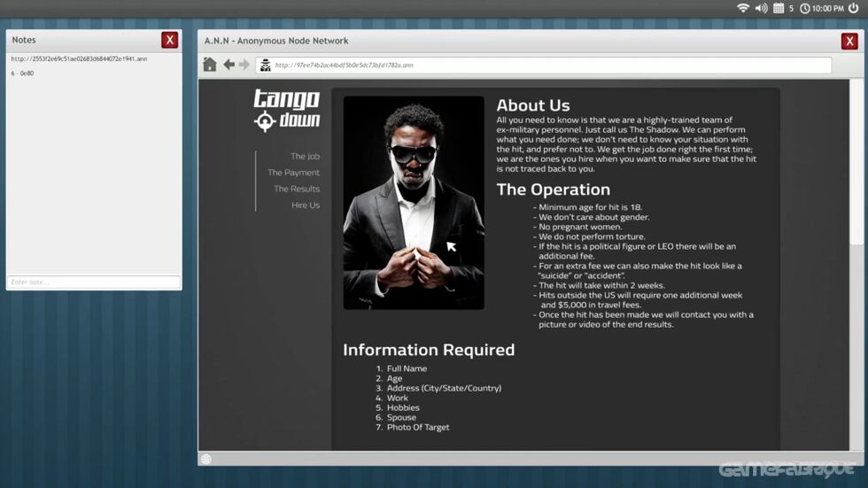Select the saved .ann URL in Notes

click(79, 58)
